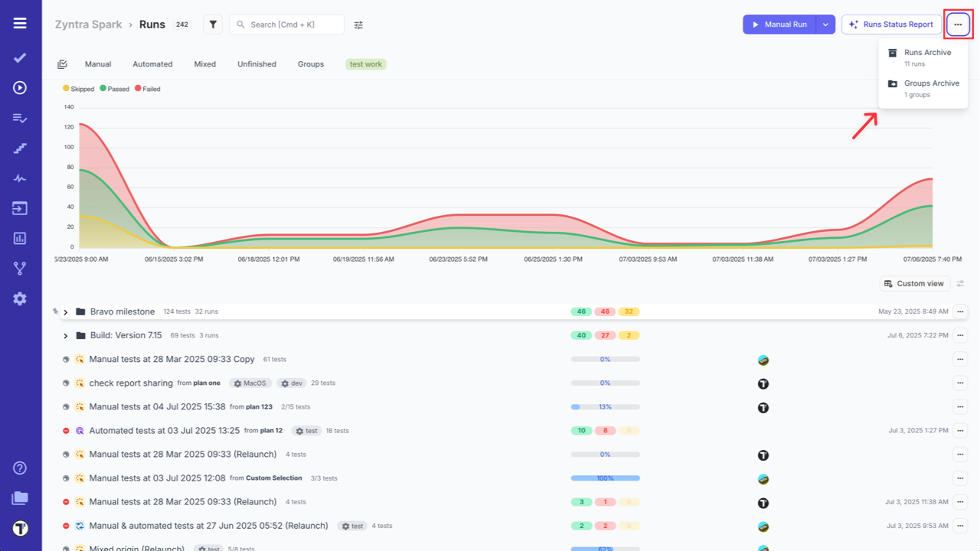Expand the Bravo milestone group
This screenshot has width=980, height=551.
tap(66, 311)
